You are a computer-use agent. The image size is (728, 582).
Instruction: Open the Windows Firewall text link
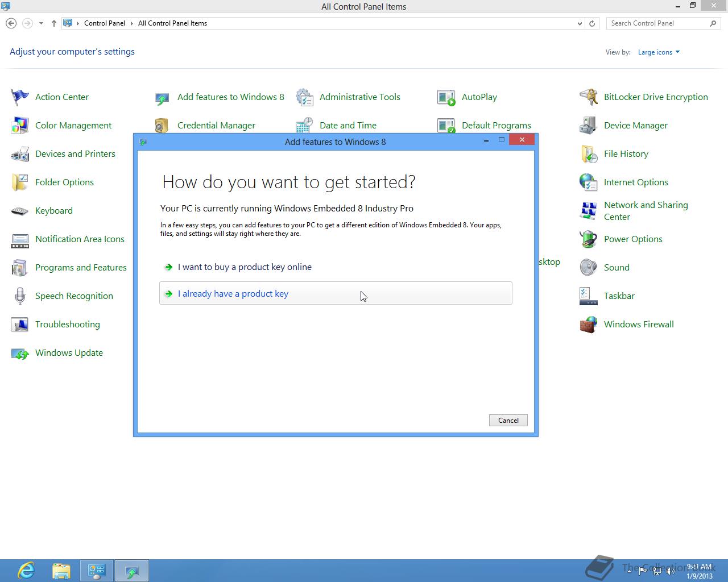click(x=639, y=325)
